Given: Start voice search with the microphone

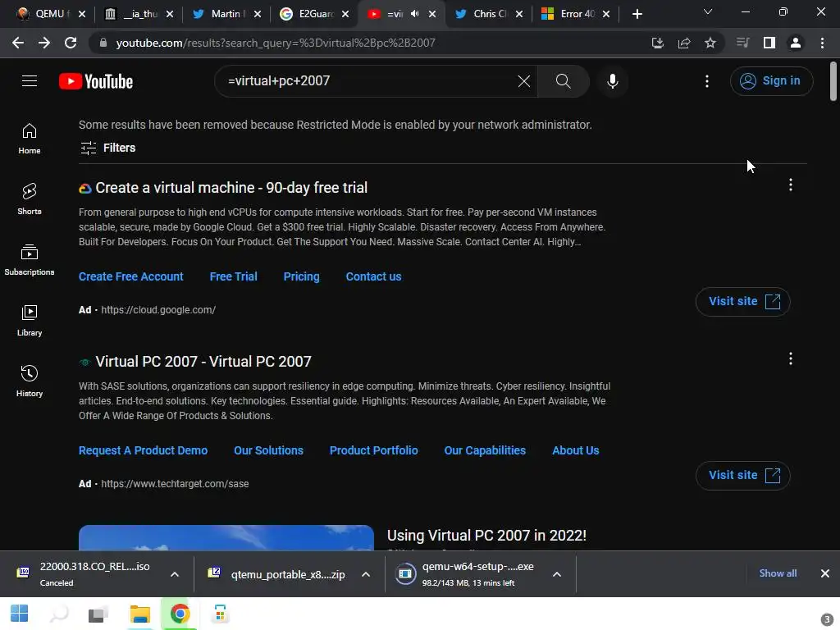Looking at the screenshot, I should coord(612,81).
